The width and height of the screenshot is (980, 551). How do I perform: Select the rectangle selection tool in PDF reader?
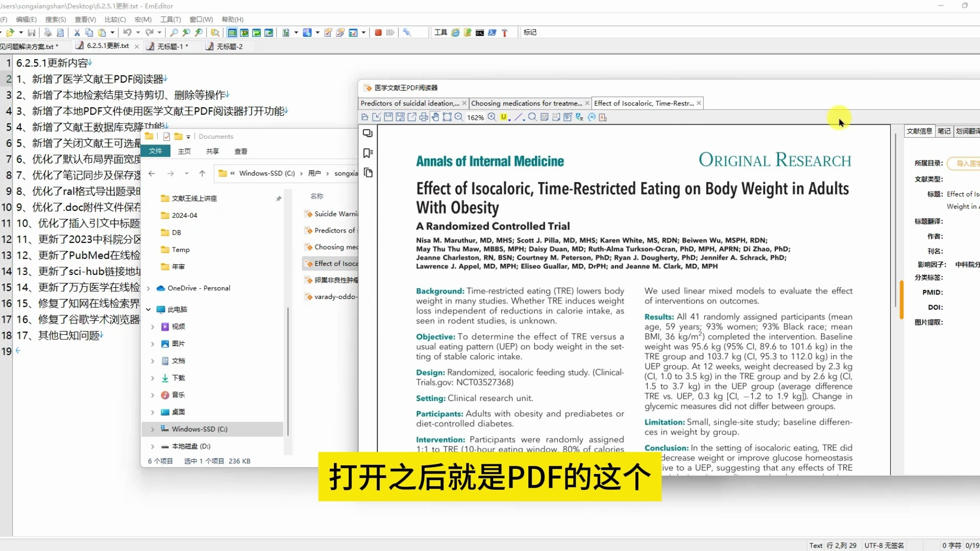tap(447, 117)
